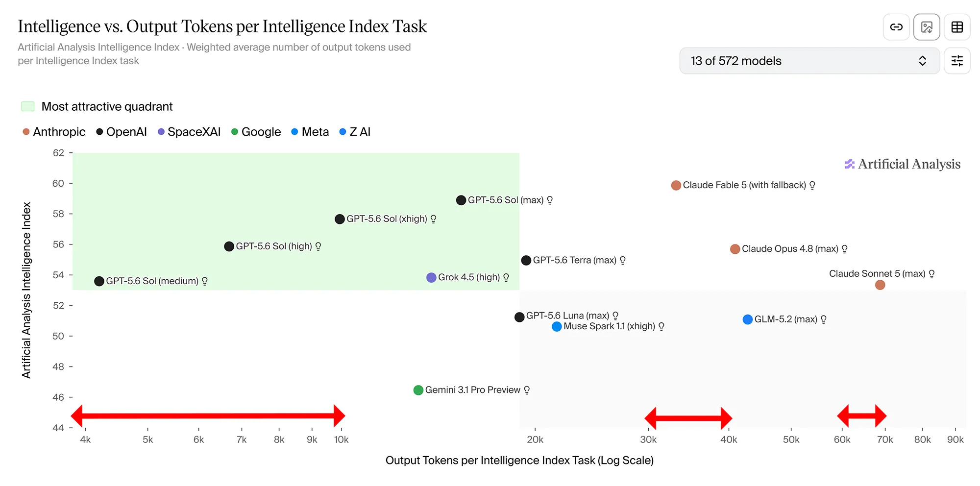
Task: Click the GLM-5.2 (max) data label
Action: 785,319
